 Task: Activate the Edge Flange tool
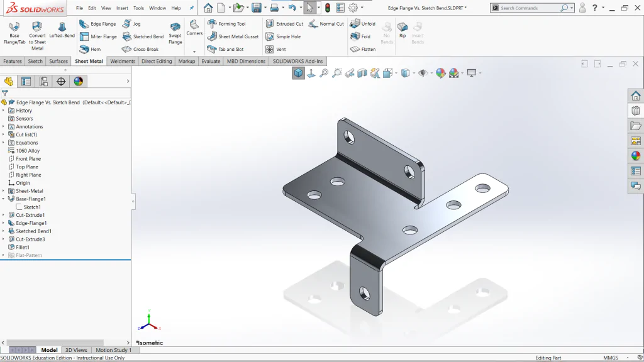pos(97,24)
